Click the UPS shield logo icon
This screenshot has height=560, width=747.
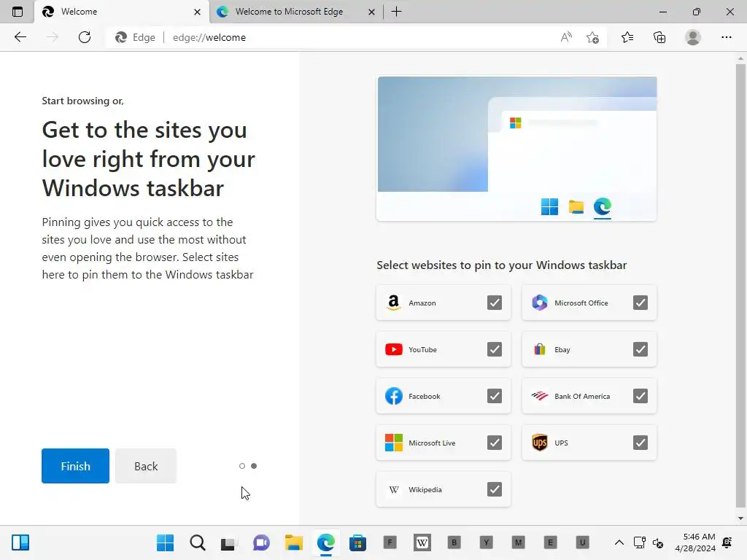tap(539, 443)
